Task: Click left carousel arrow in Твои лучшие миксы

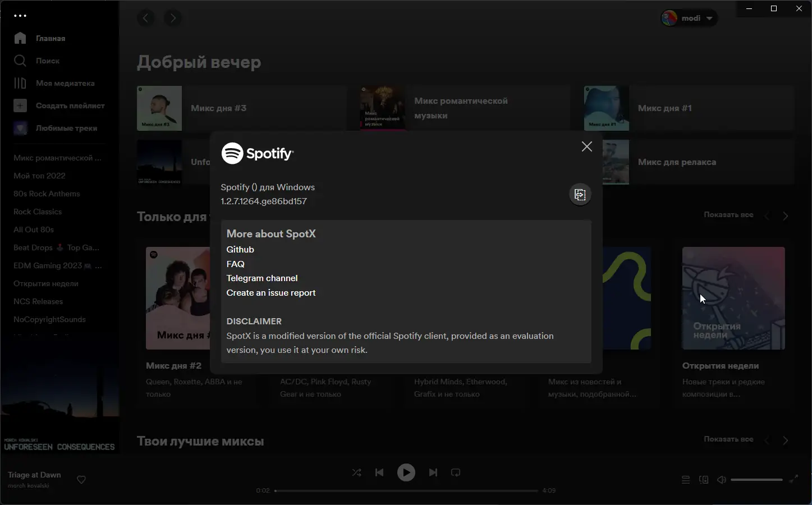Action: (767, 440)
